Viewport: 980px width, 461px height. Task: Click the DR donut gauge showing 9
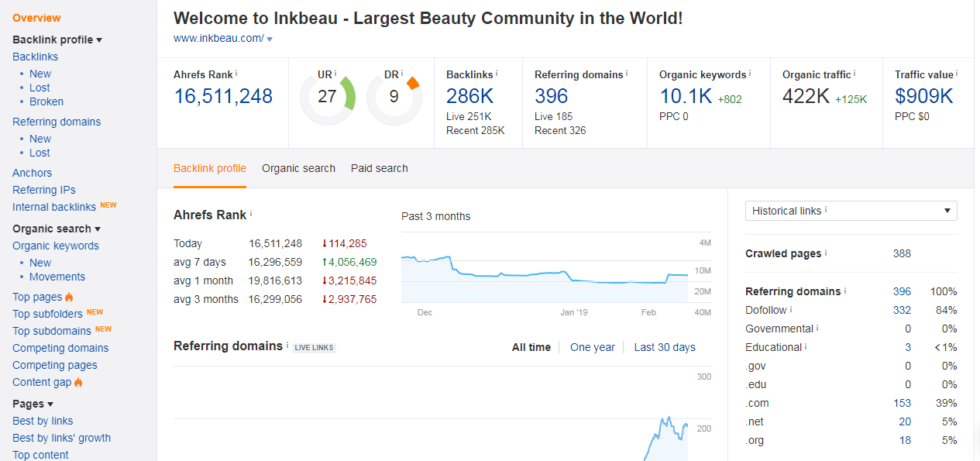(x=394, y=97)
